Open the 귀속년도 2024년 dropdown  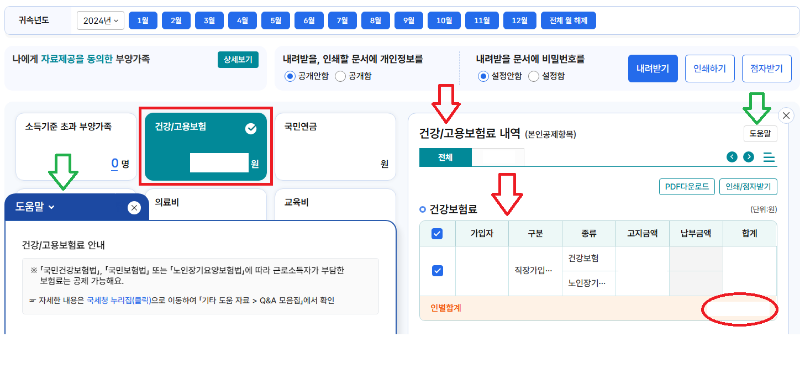tap(101, 20)
